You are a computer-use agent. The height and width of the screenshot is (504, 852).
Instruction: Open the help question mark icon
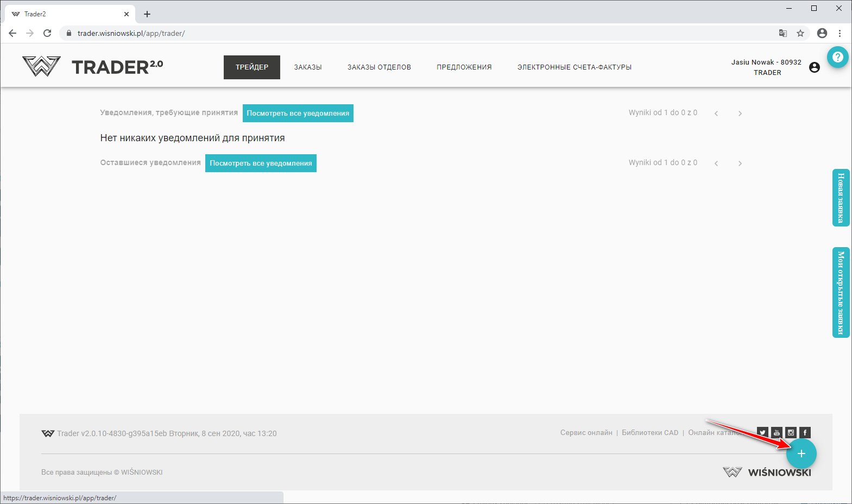tap(837, 57)
